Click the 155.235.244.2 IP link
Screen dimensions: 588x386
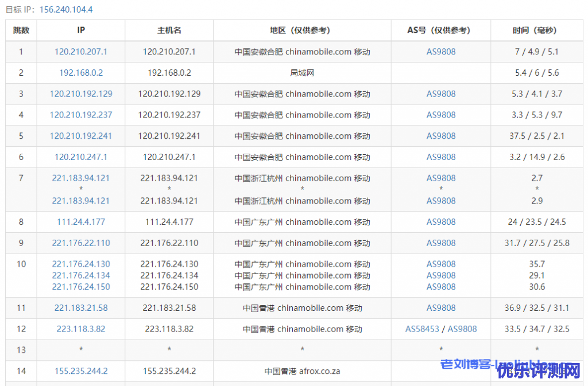point(81,371)
